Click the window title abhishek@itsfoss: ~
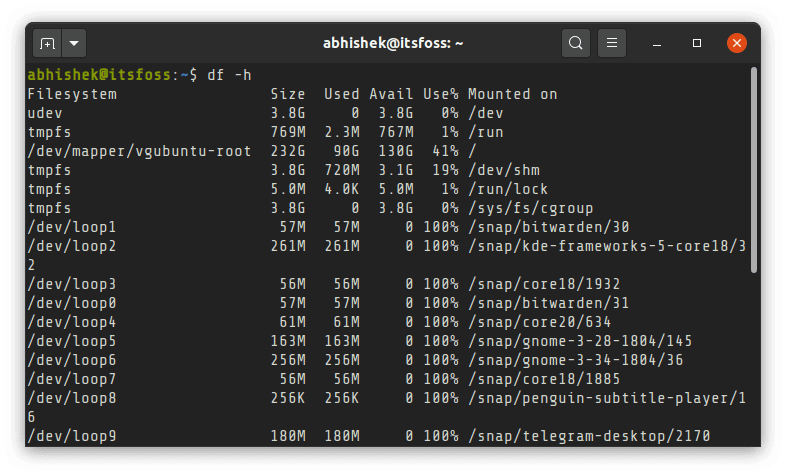The height and width of the screenshot is (475, 786). [x=393, y=44]
